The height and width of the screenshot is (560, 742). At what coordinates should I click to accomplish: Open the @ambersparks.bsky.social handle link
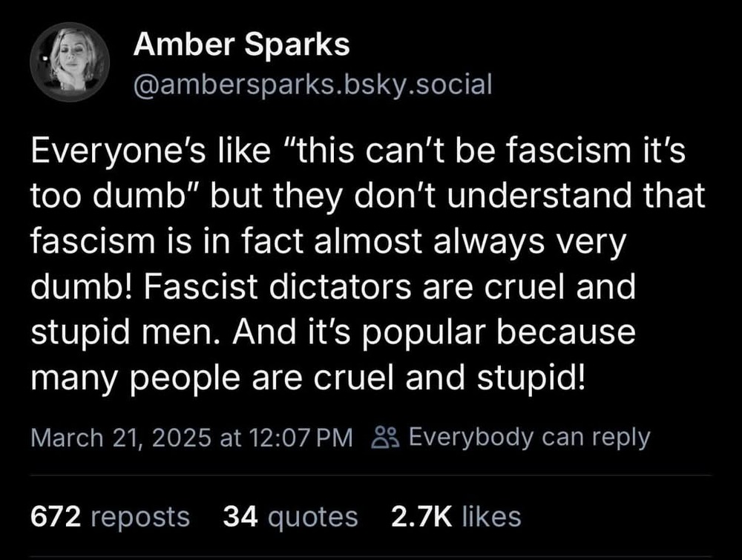(x=313, y=85)
